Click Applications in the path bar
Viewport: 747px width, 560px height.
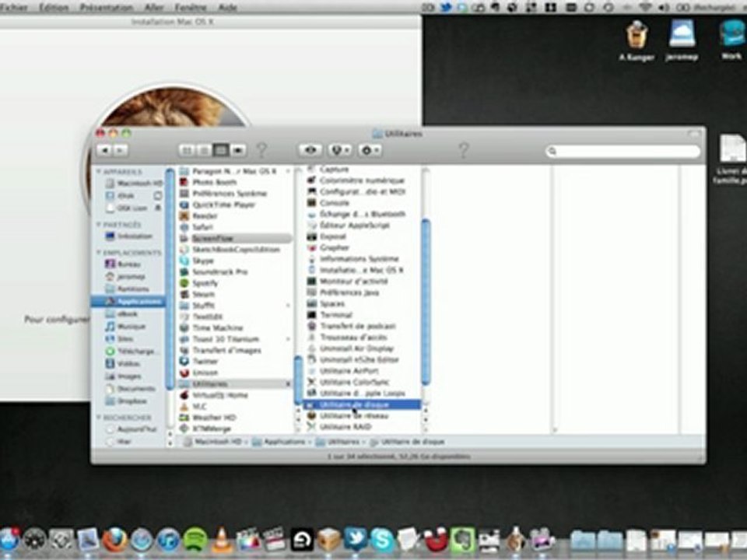279,442
